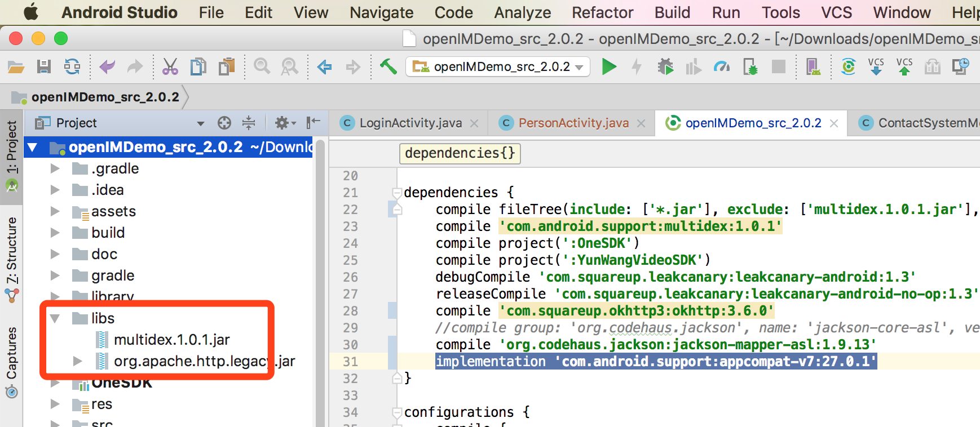Expand the build folder
Screen dimensions: 980x427
tap(55, 233)
